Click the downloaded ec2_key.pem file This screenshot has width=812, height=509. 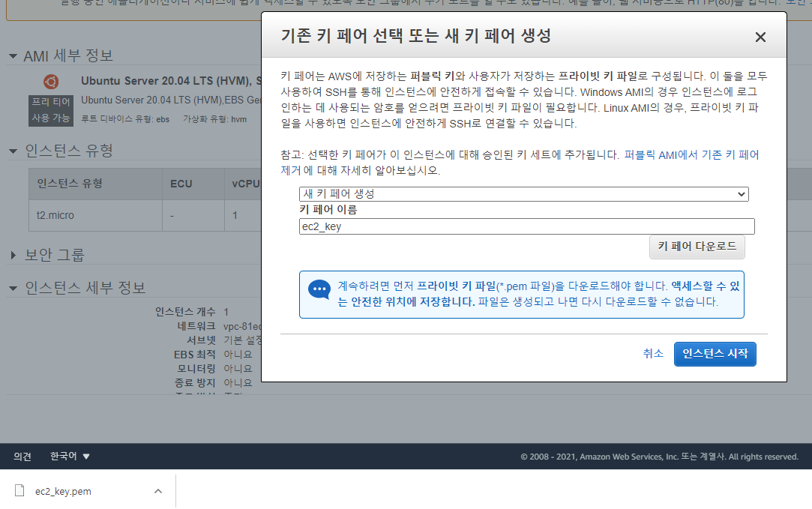click(x=63, y=492)
